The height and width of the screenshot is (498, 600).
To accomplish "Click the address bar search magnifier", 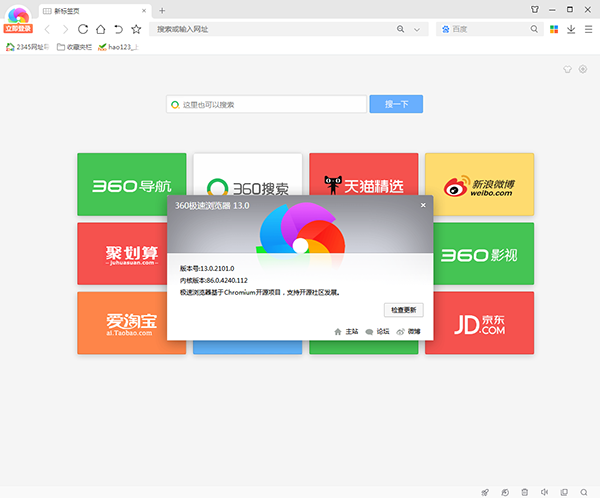I will [401, 29].
